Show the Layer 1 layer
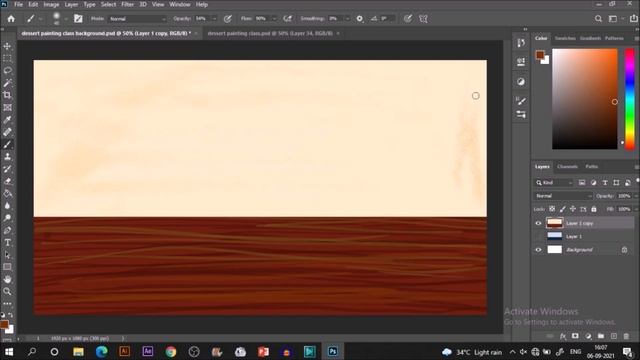640x360 pixels. click(538, 236)
